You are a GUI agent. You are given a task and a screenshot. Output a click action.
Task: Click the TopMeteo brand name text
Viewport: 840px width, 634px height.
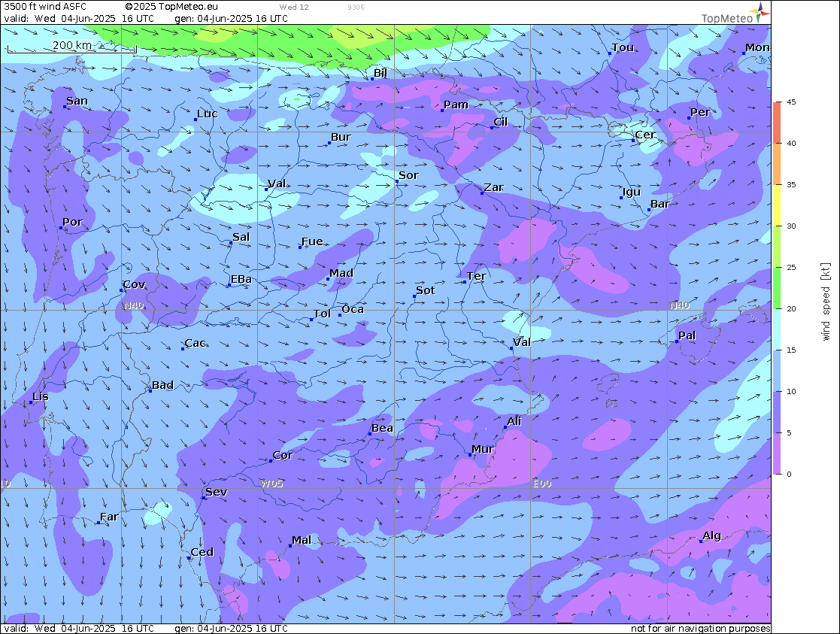[x=727, y=19]
